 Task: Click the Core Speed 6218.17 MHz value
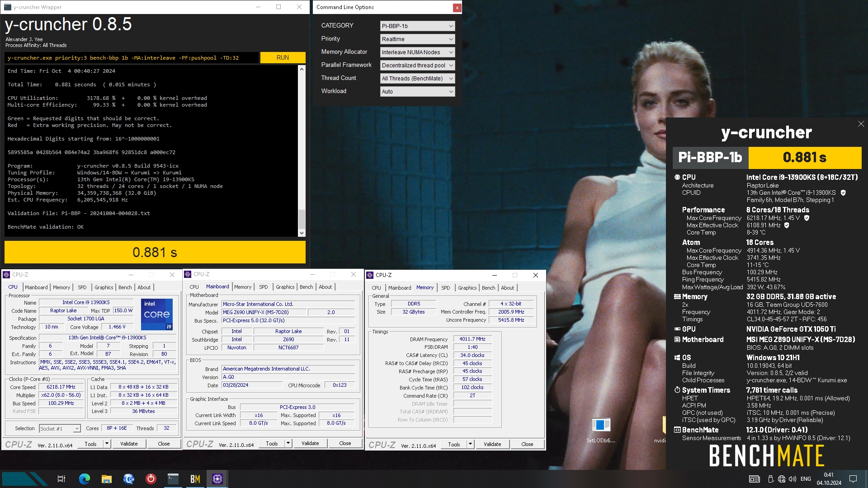pyautogui.click(x=61, y=387)
